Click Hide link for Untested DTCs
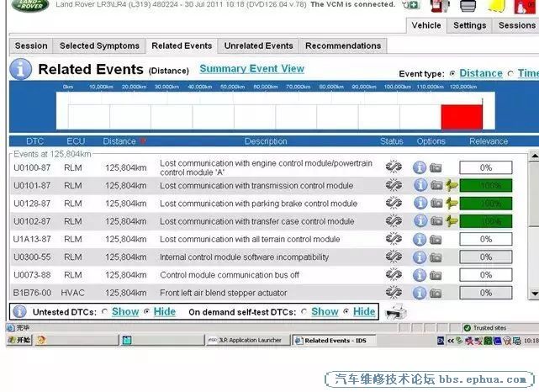539x392 pixels. coord(165,311)
